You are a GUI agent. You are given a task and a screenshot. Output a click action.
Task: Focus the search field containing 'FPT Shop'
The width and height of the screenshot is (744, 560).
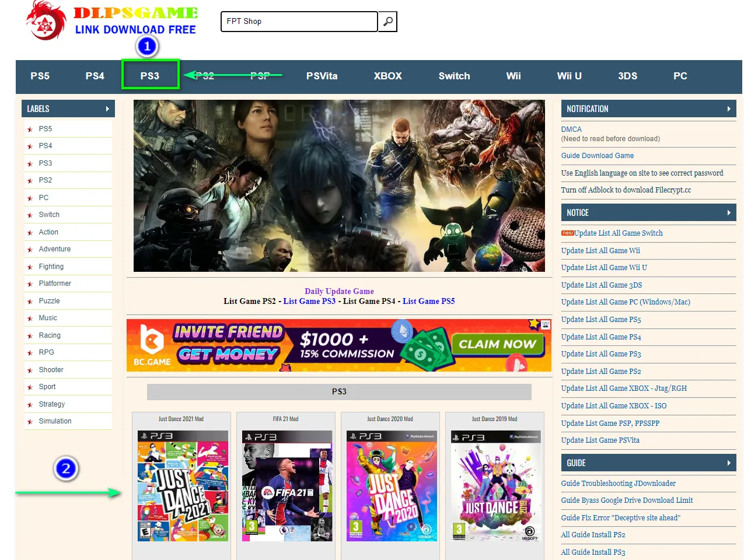[x=299, y=22]
